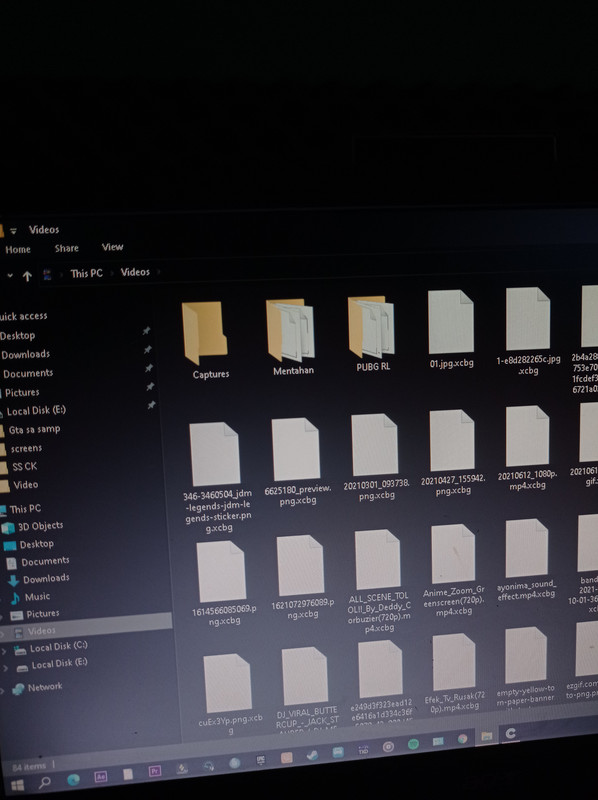This screenshot has width=598, height=800.
Task: Click This PC in address bar
Action: coord(86,273)
